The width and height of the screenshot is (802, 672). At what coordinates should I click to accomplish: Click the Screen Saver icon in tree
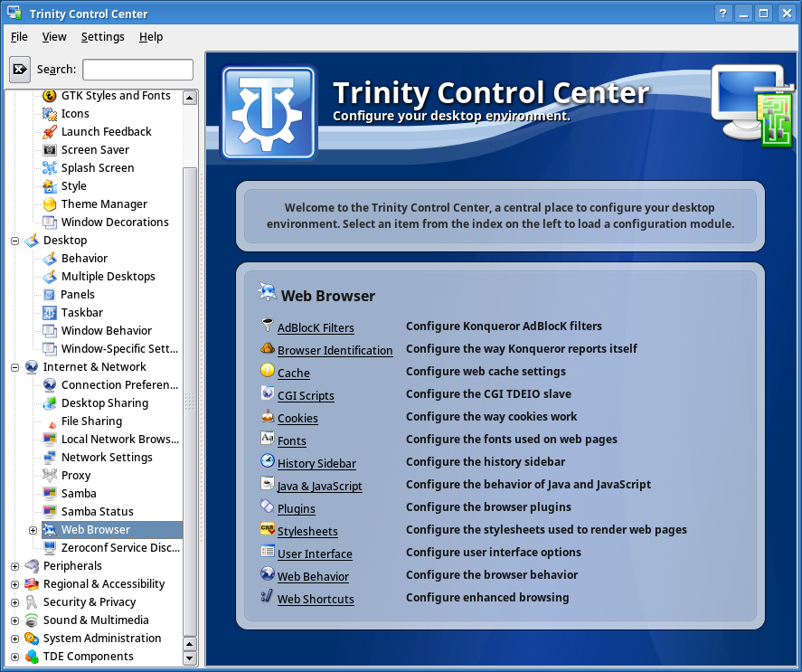[x=50, y=150]
